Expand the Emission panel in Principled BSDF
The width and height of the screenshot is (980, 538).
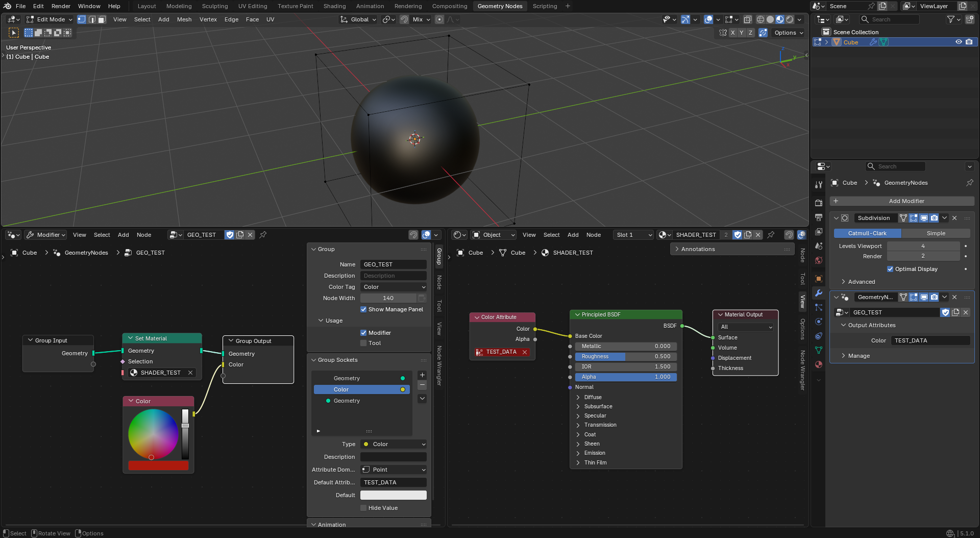(594, 453)
